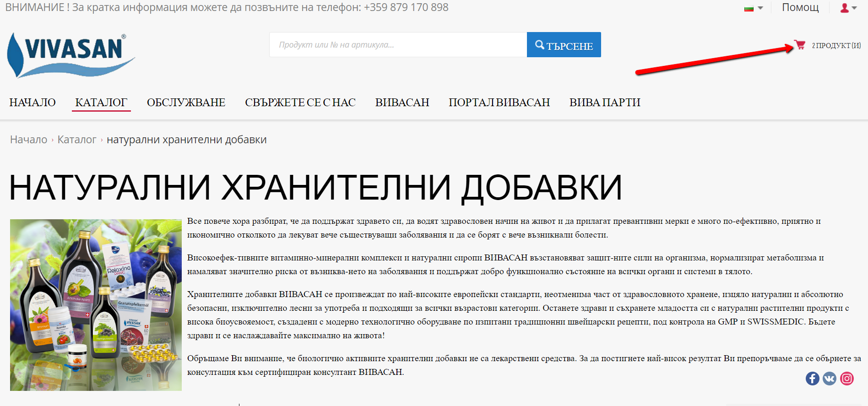Open the ВИВА ПАРТИ menu item
Viewport: 868px width, 406px height.
[605, 103]
